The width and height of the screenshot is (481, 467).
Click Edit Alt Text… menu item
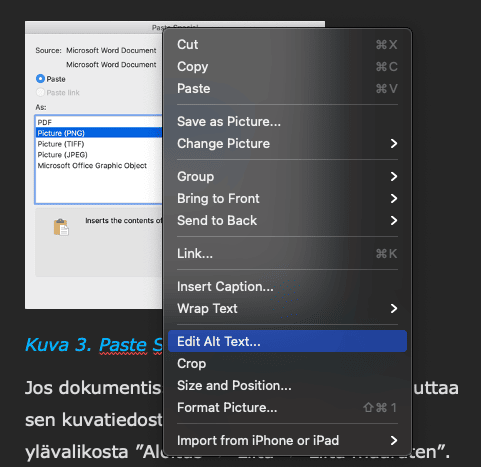(287, 341)
